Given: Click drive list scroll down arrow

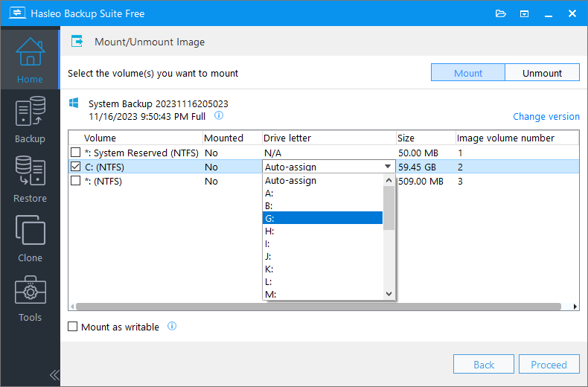Looking at the screenshot, I should coord(389,294).
